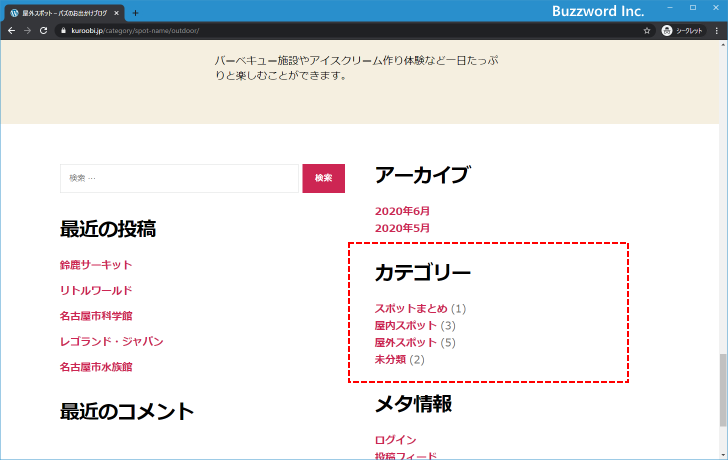
Task: Open the スポットまとめ category link
Action: pos(411,309)
